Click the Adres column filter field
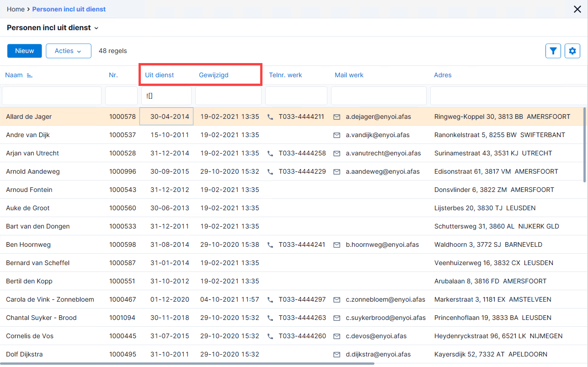Image resolution: width=588 pixels, height=367 pixels. point(508,96)
